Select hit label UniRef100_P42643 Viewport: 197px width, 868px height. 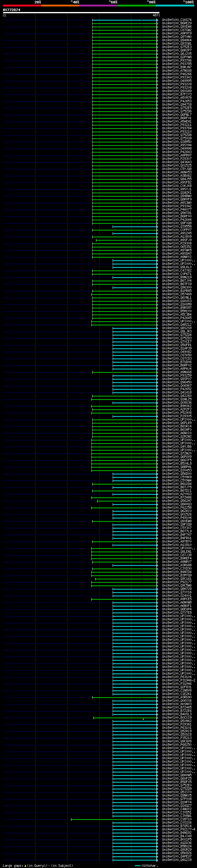(x=176, y=152)
